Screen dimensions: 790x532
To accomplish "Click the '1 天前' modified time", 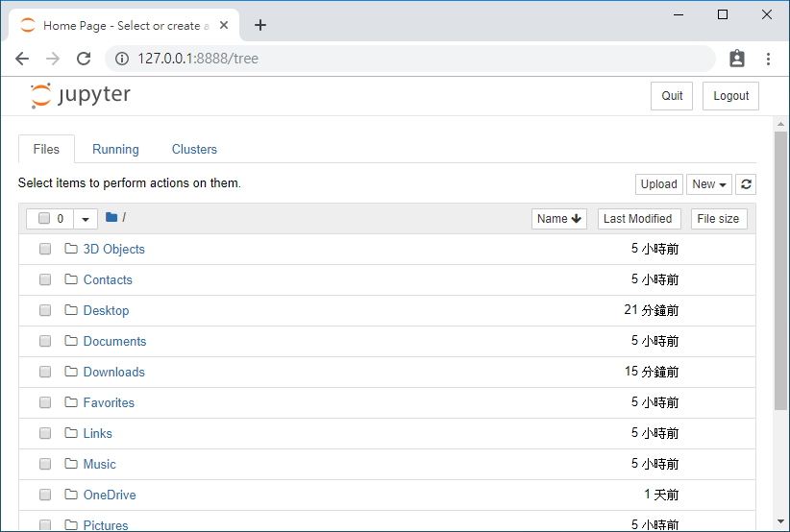I will coord(661,495).
